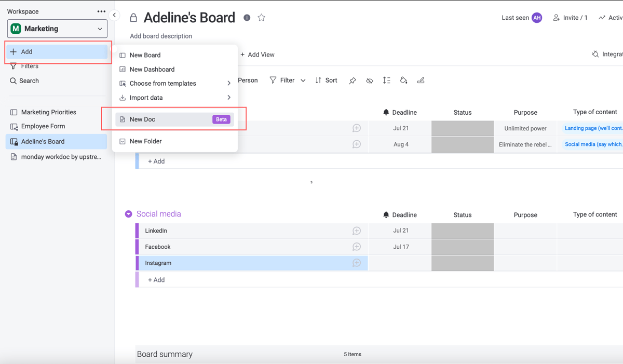
Task: Toggle column hiding with the eye icon
Action: pyautogui.click(x=369, y=80)
